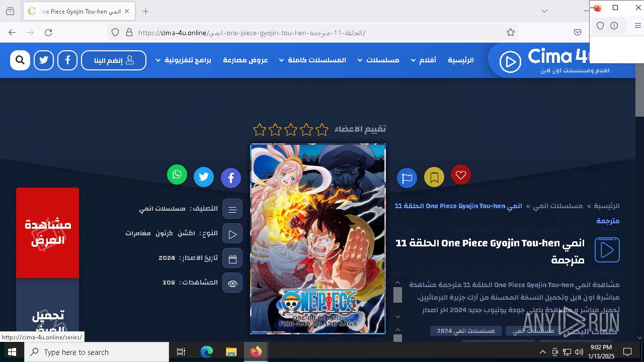Screen dimensions: 644x362
Task: Click the Type here to search box
Action: (x=97, y=352)
